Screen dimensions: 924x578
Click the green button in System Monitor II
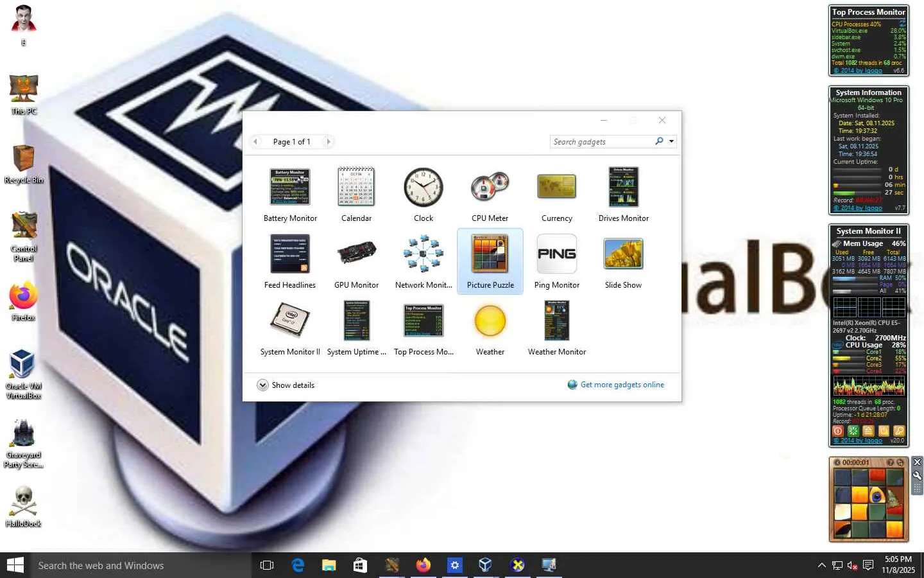[x=853, y=431]
